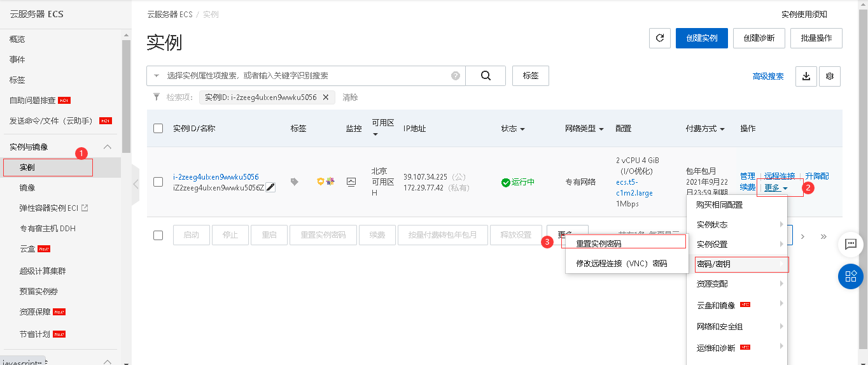The height and width of the screenshot is (365, 868).
Task: Open the search attribute dropdown arrow
Action: pyautogui.click(x=157, y=76)
